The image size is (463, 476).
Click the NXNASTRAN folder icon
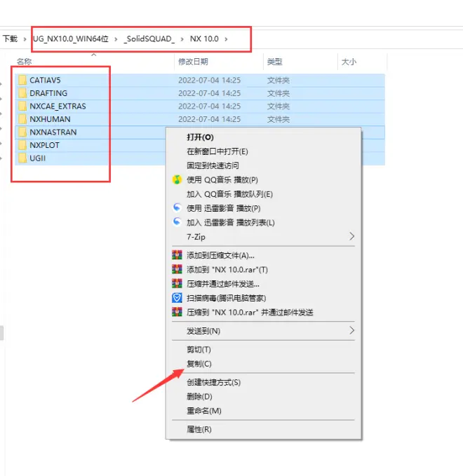pos(22,132)
